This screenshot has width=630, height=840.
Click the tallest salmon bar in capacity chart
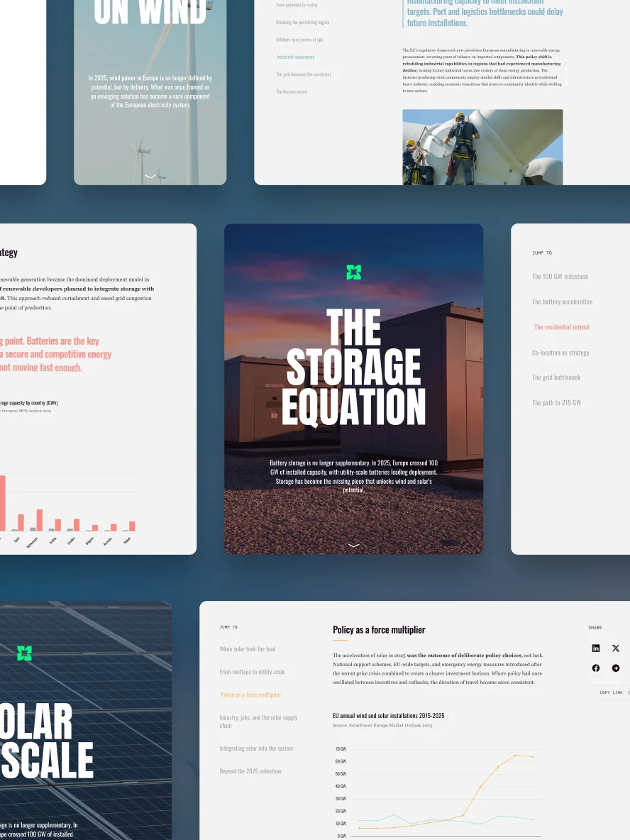pyautogui.click(x=2, y=503)
